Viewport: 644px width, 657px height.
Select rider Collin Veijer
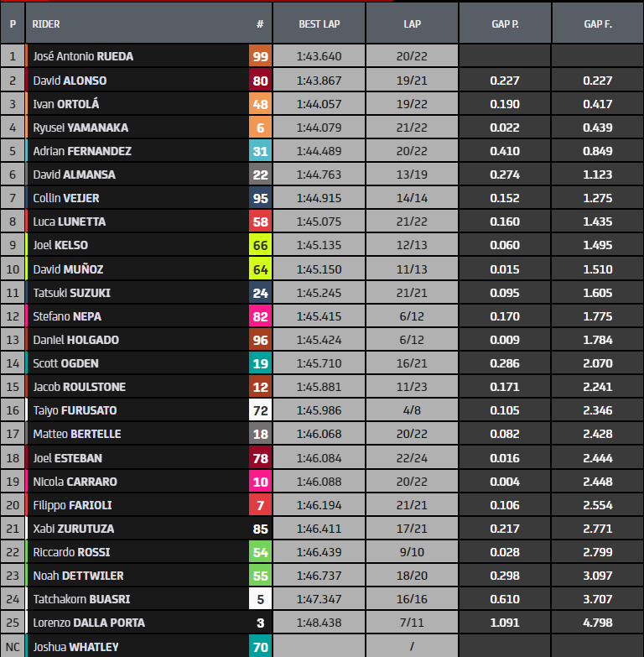[67, 198]
